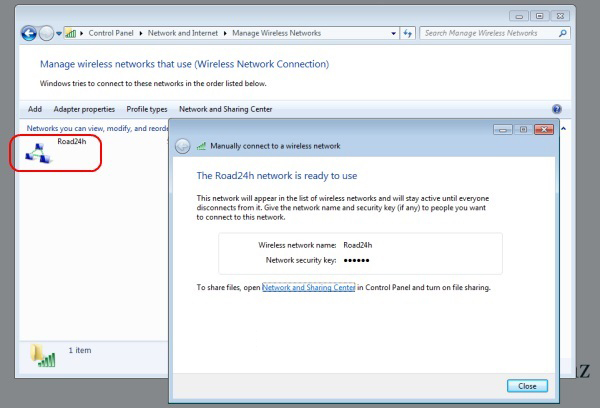Screen dimensions: 600x408
Task: Open the address bar history dropdown
Action: click(x=393, y=34)
